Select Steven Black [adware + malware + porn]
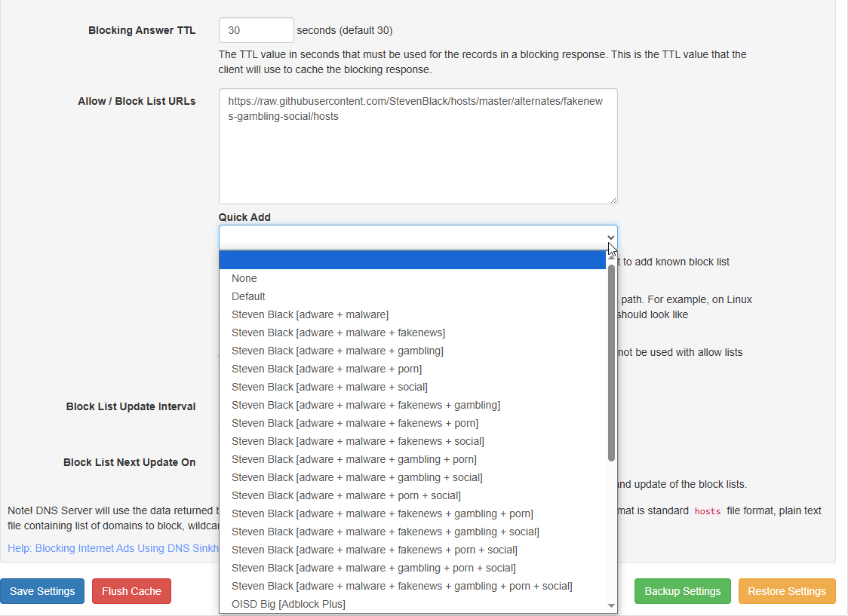The height and width of the screenshot is (616, 848). (x=413, y=369)
